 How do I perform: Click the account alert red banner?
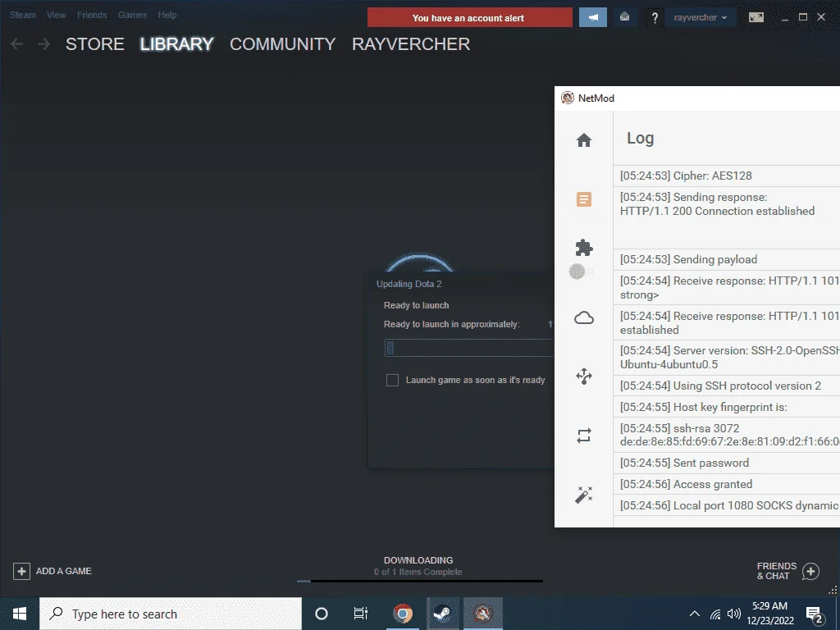coord(470,18)
